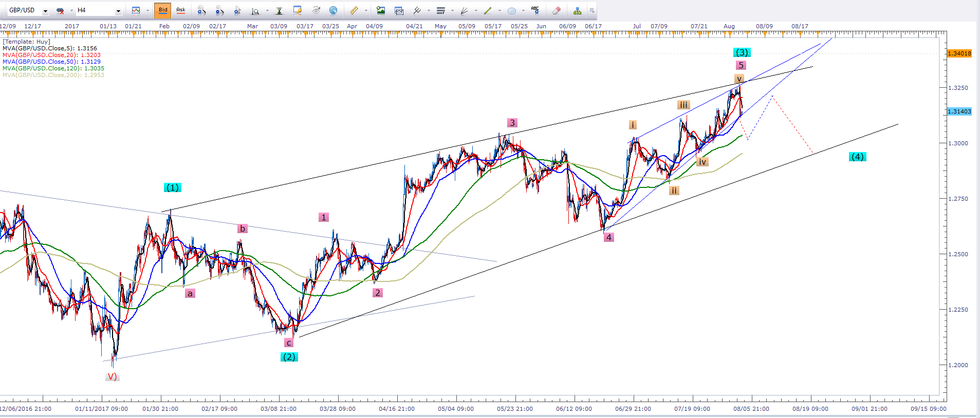
Task: Open the GBP/USD symbol dropdown
Action: point(45,11)
